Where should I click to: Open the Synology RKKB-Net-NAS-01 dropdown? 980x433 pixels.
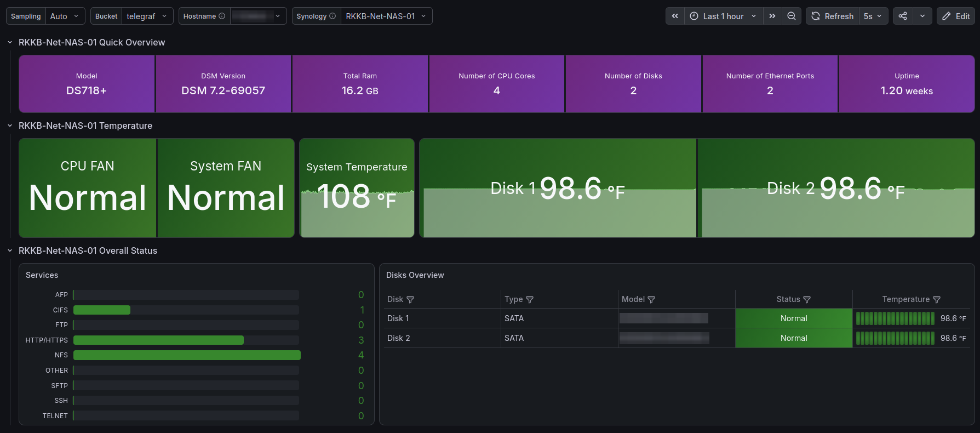pyautogui.click(x=386, y=16)
